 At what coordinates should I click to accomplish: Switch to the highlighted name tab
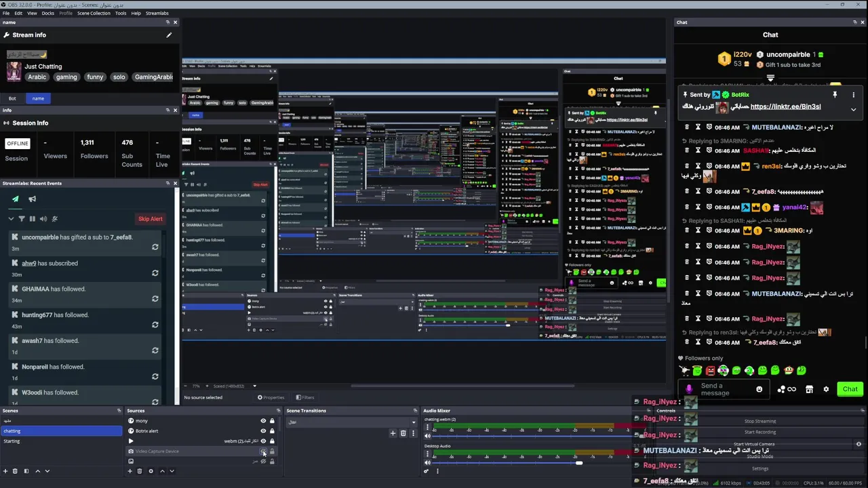point(38,98)
